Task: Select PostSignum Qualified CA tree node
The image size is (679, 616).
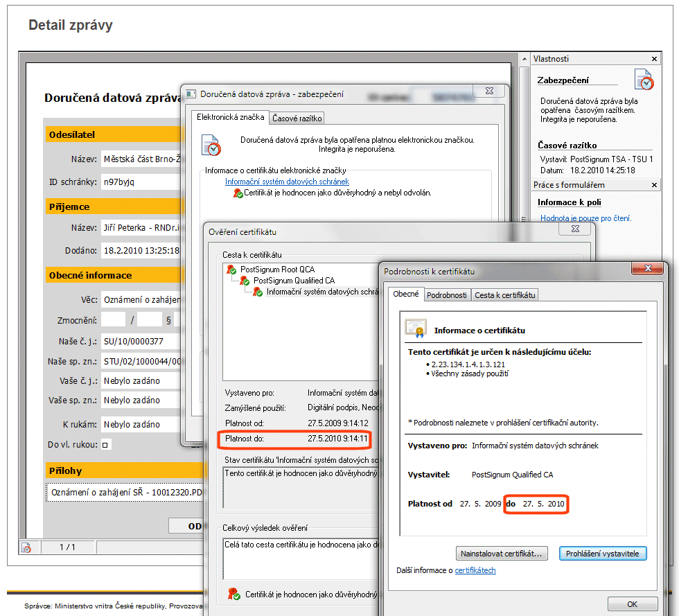Action: (x=294, y=281)
